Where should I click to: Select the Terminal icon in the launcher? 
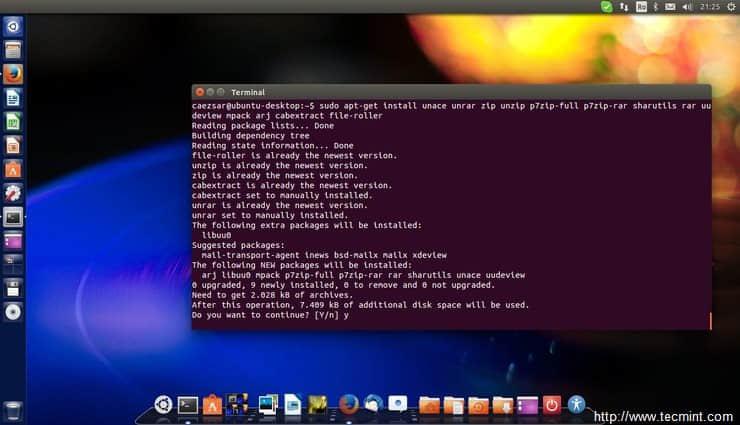point(13,216)
